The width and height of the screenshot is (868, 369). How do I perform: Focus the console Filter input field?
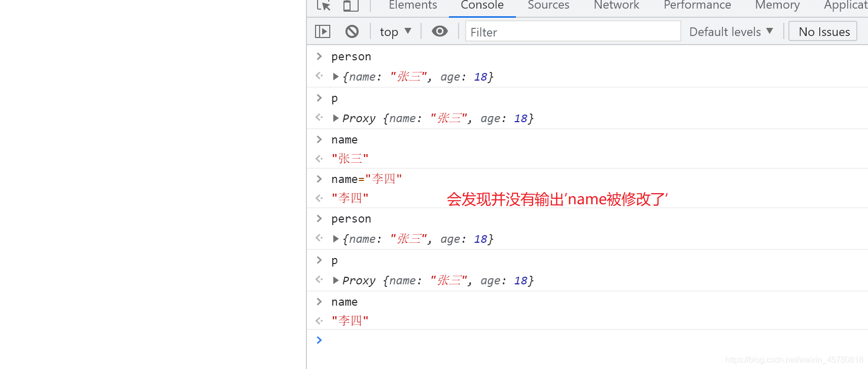[x=573, y=32]
